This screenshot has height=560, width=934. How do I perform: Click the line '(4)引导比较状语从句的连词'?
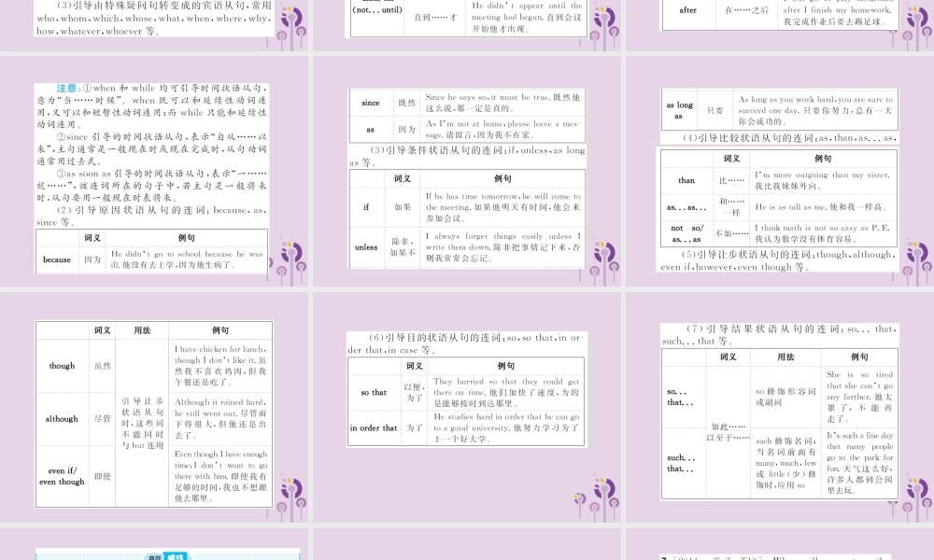pos(788,138)
